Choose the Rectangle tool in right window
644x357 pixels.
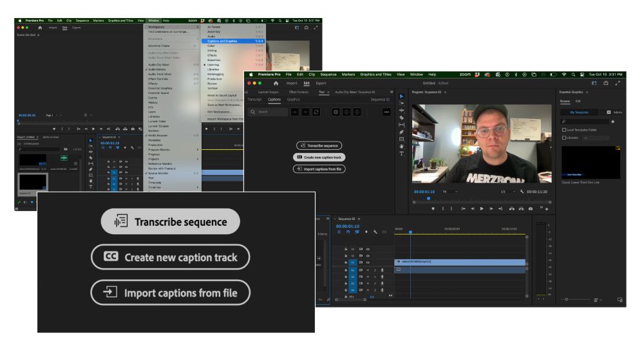pos(402,139)
